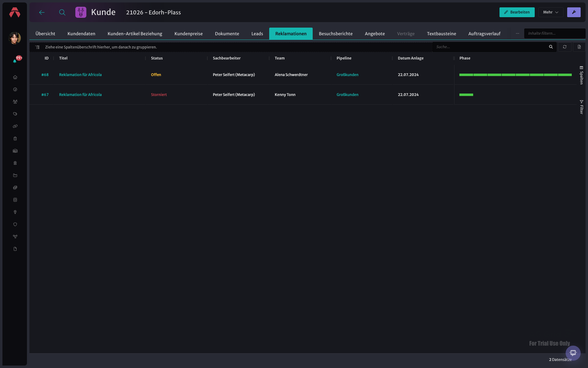Open the coins stack sidebar icon

15,188
